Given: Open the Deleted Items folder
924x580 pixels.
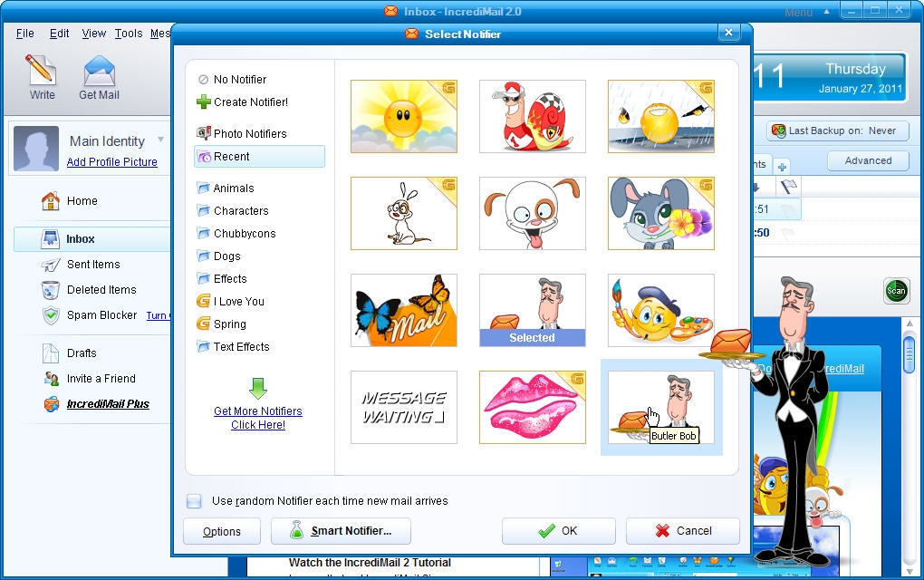Looking at the screenshot, I should pyautogui.click(x=89, y=290).
